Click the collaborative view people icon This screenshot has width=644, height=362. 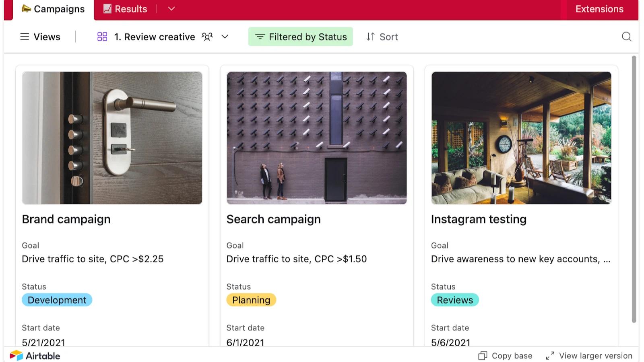tap(207, 37)
